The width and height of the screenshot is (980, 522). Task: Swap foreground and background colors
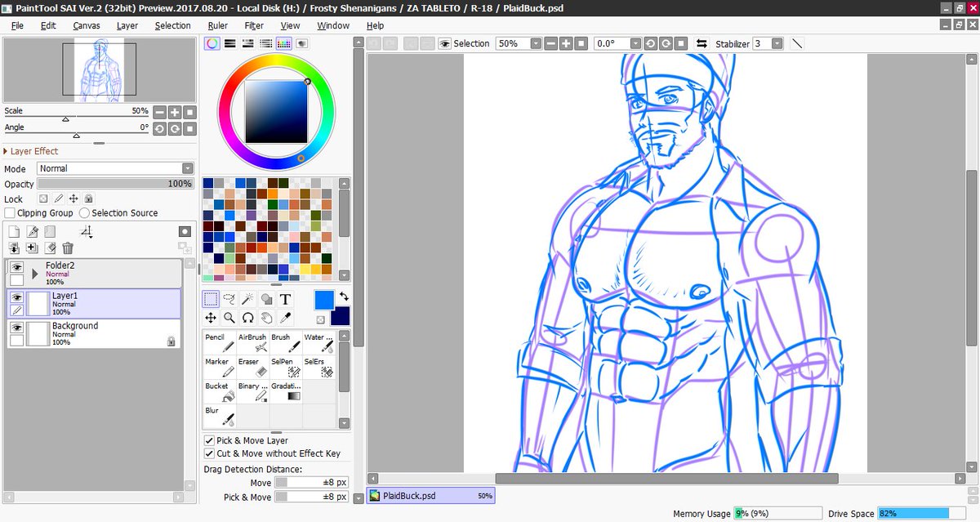[344, 297]
